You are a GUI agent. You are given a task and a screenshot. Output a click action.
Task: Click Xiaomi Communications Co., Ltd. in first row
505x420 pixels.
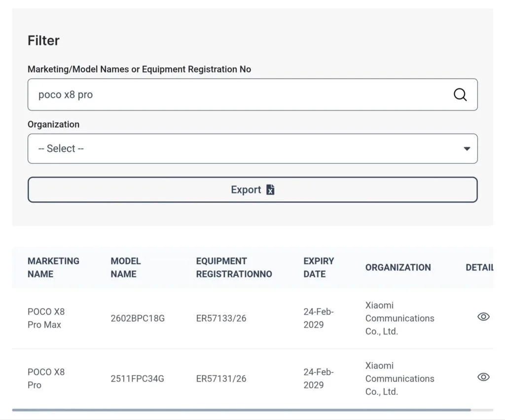pyautogui.click(x=399, y=318)
